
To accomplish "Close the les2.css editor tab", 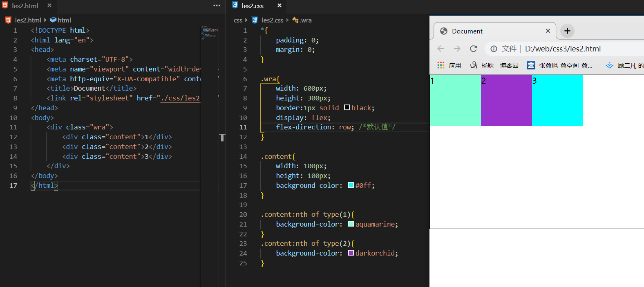I will click(280, 6).
